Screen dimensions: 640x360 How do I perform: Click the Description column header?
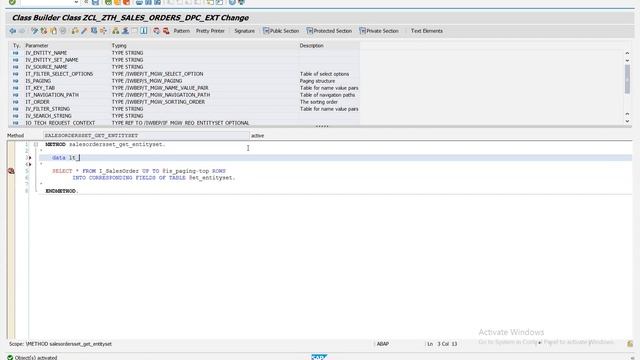click(x=311, y=46)
